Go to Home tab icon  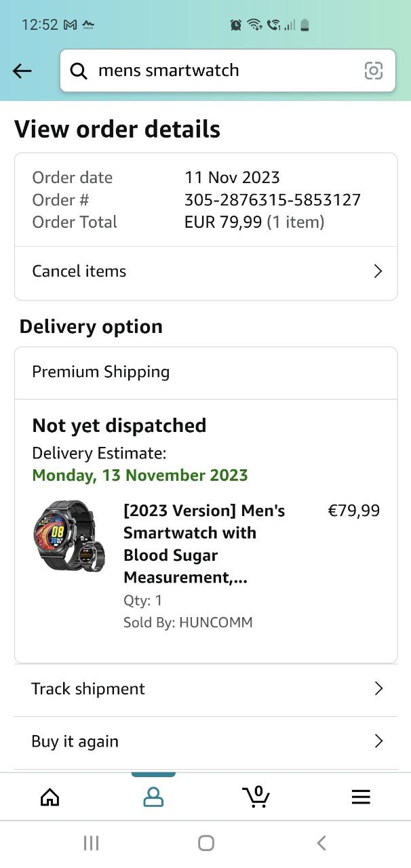pyautogui.click(x=50, y=797)
